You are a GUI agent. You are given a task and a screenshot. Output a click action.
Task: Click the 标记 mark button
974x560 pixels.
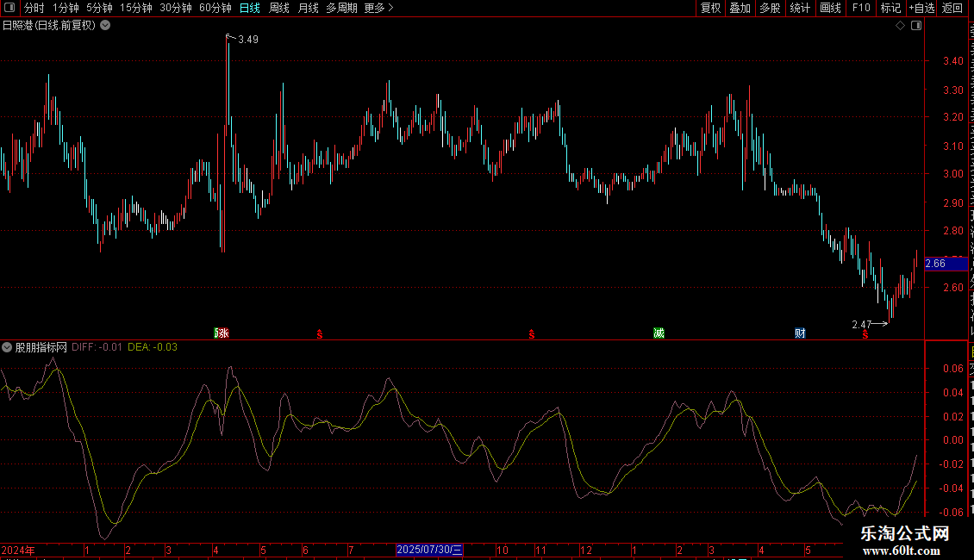click(890, 8)
